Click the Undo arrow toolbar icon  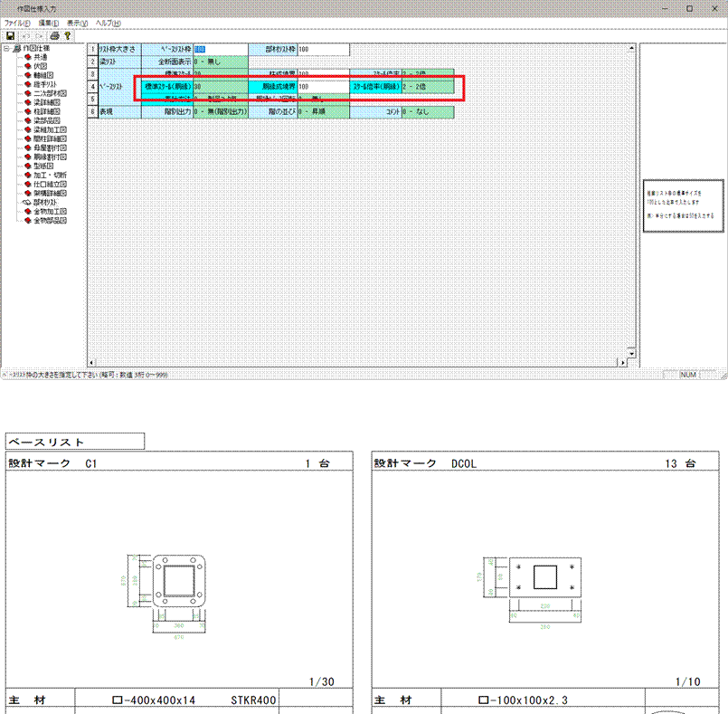click(x=25, y=35)
